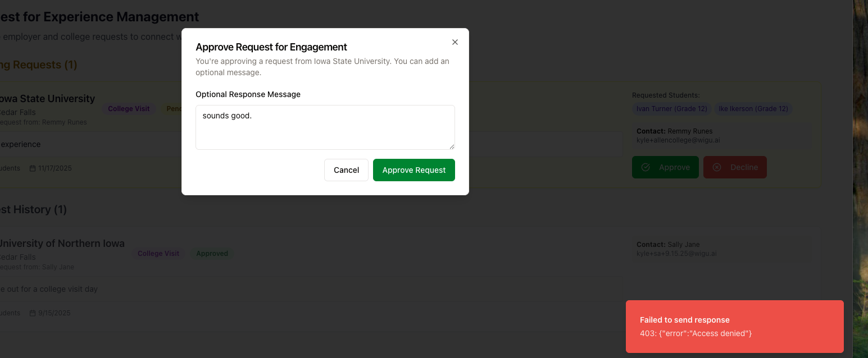The height and width of the screenshot is (358, 868).
Task: Confirm with the green Approve Request button
Action: 413,170
